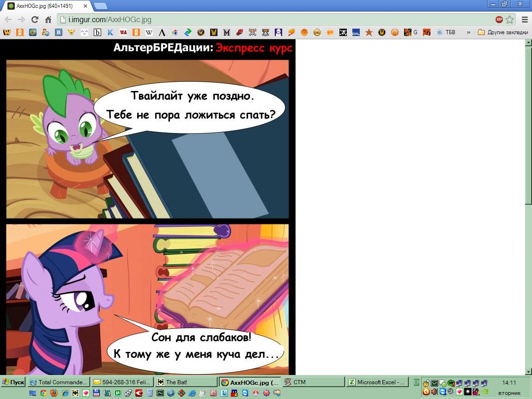Select the AxxHOGc.jpg browser tab

[47, 6]
